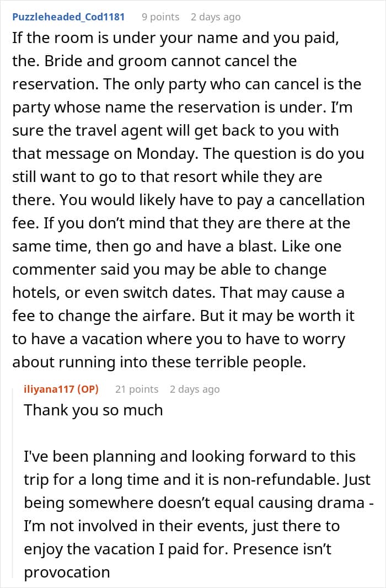Click the word "non-refundable" in the reply
The width and height of the screenshot is (386, 588).
point(282,480)
